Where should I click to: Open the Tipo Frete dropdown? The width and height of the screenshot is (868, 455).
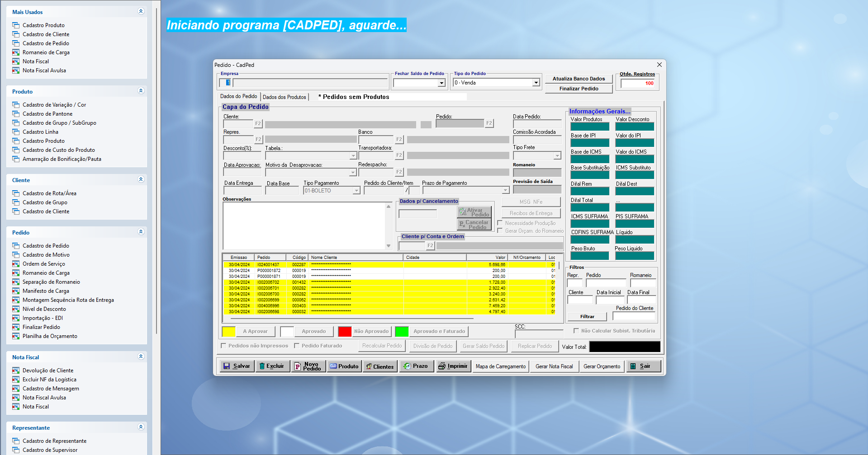coord(557,156)
